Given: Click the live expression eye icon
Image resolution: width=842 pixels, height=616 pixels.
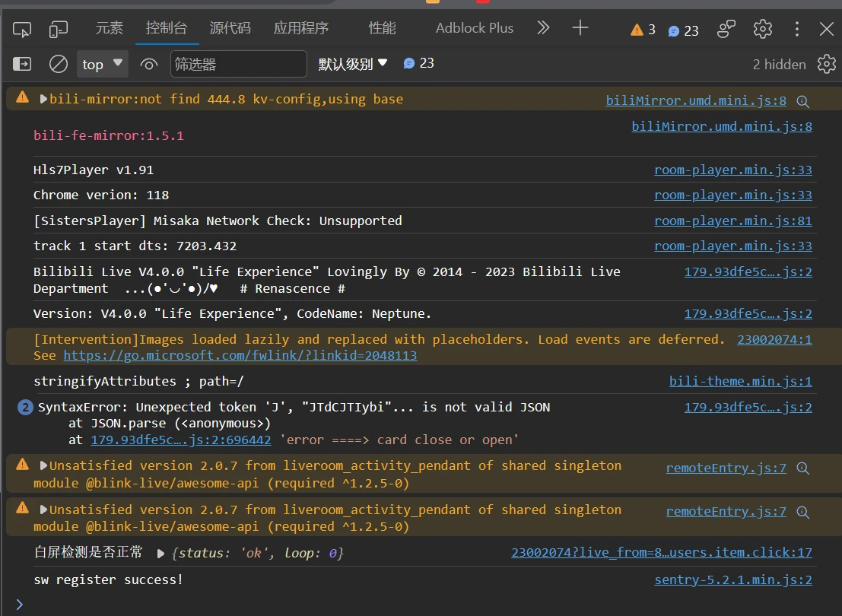Looking at the screenshot, I should tap(149, 64).
